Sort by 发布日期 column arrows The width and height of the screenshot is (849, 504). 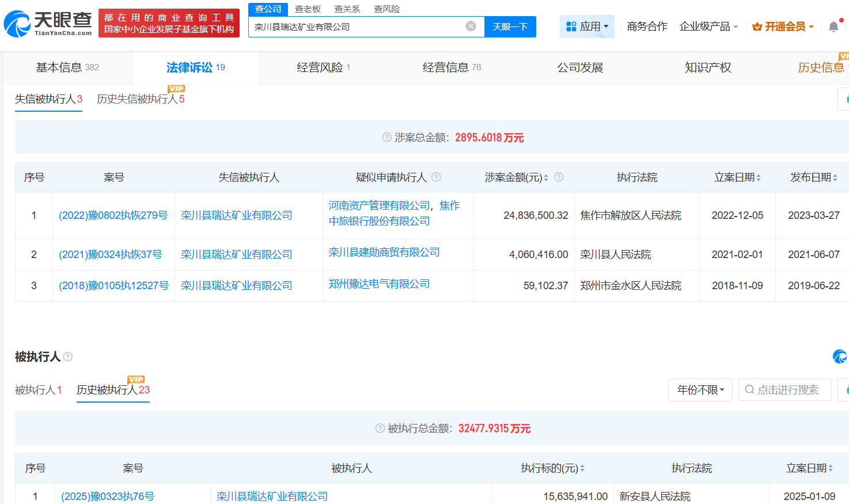[835, 178]
